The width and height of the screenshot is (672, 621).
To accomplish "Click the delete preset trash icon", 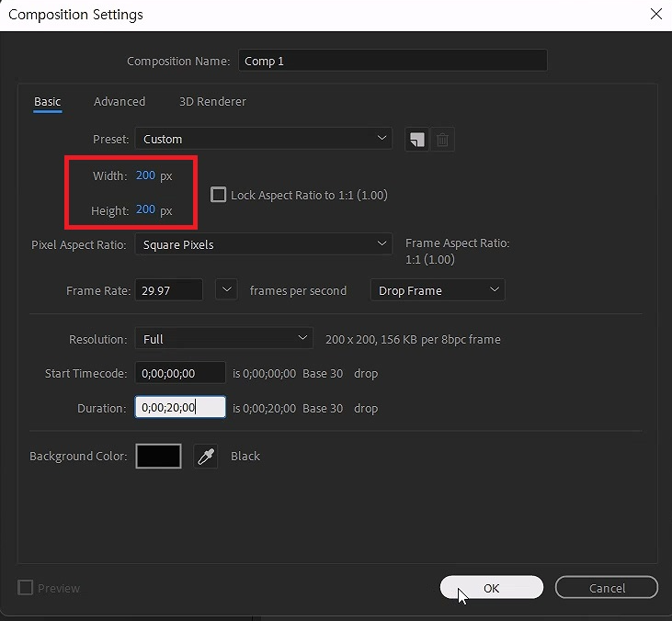I will click(442, 140).
